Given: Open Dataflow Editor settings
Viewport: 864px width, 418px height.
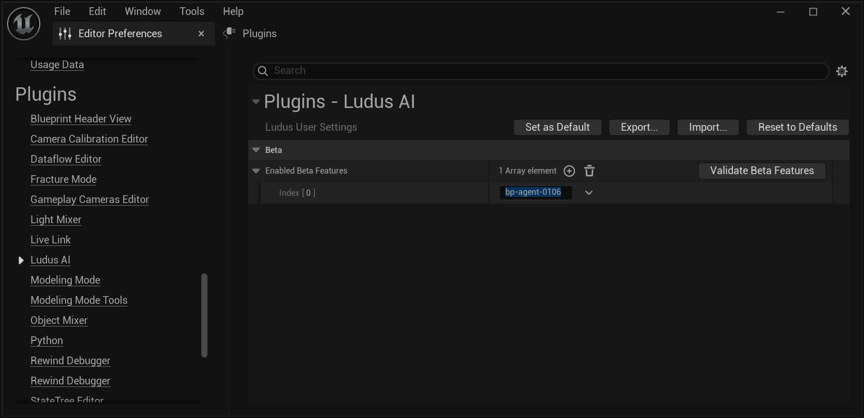Looking at the screenshot, I should [66, 159].
